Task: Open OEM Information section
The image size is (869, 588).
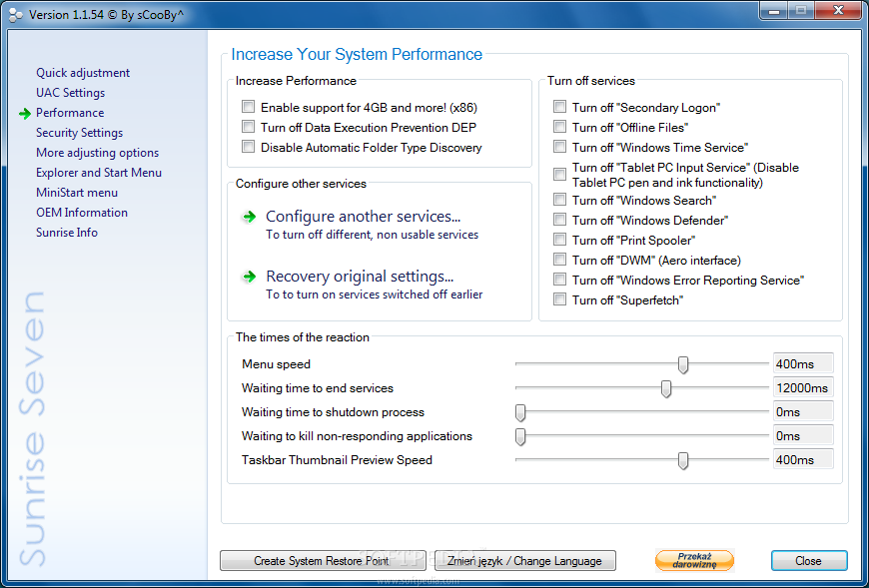Action: [82, 212]
